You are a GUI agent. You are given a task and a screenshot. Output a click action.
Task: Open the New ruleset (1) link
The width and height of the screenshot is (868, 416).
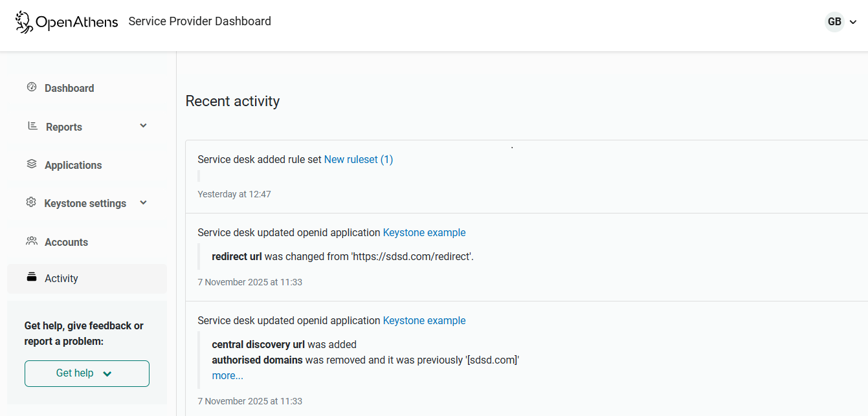tap(359, 159)
